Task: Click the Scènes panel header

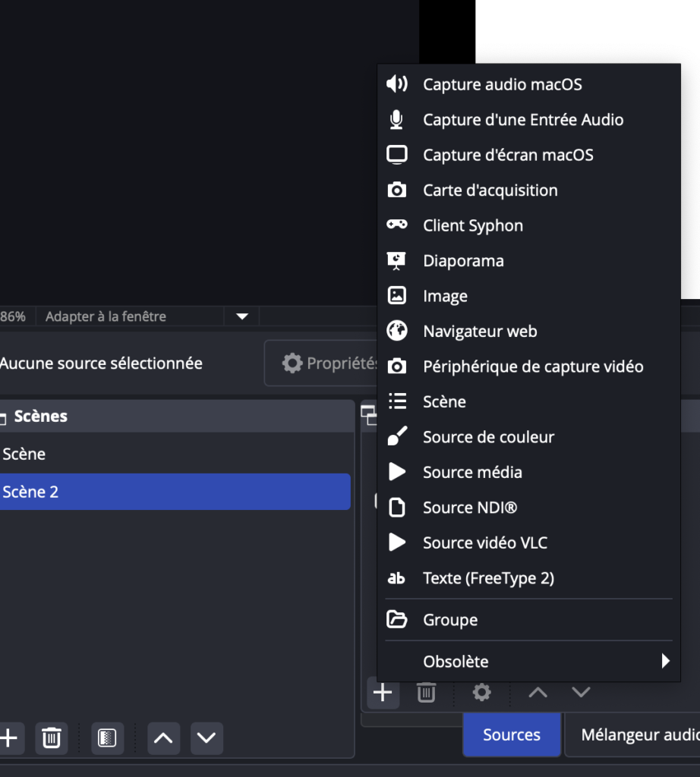Action: (x=176, y=417)
